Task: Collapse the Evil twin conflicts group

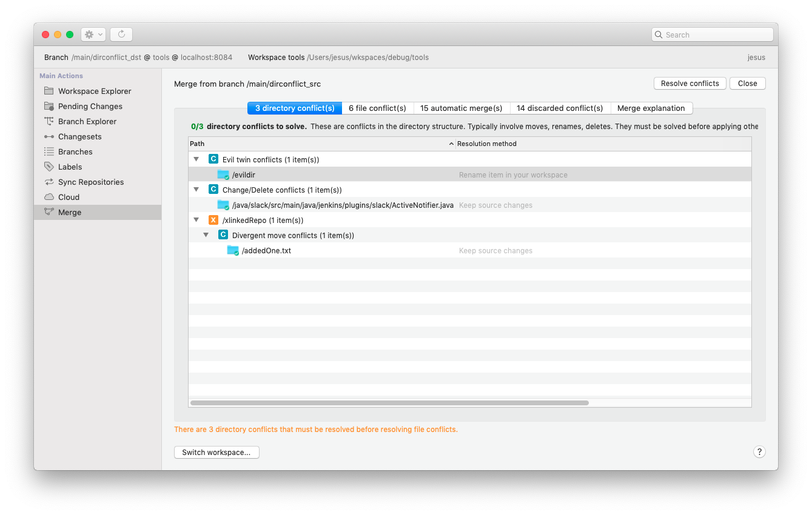Action: [196, 159]
